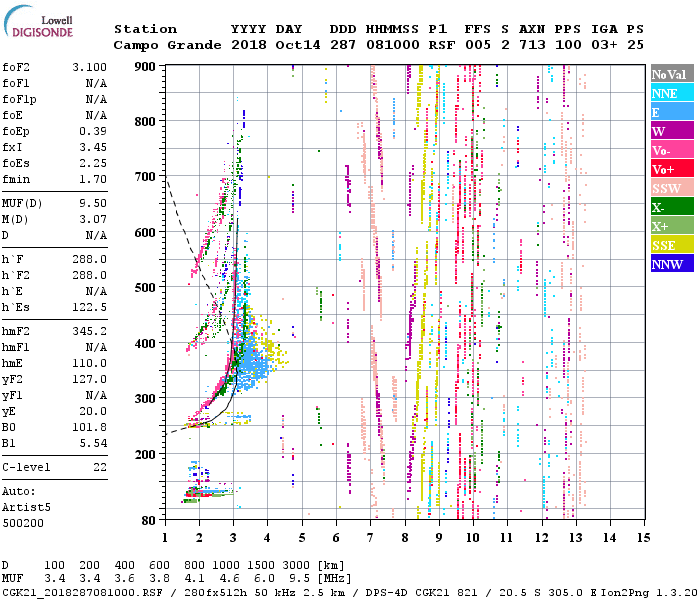Click the 80 km height axis label
The width and height of the screenshot is (700, 600).
pos(149,521)
